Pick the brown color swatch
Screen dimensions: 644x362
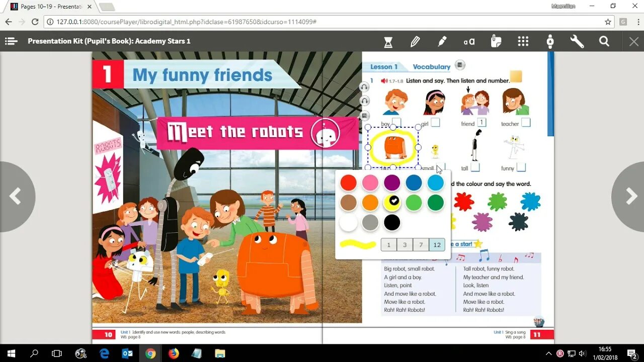click(348, 203)
